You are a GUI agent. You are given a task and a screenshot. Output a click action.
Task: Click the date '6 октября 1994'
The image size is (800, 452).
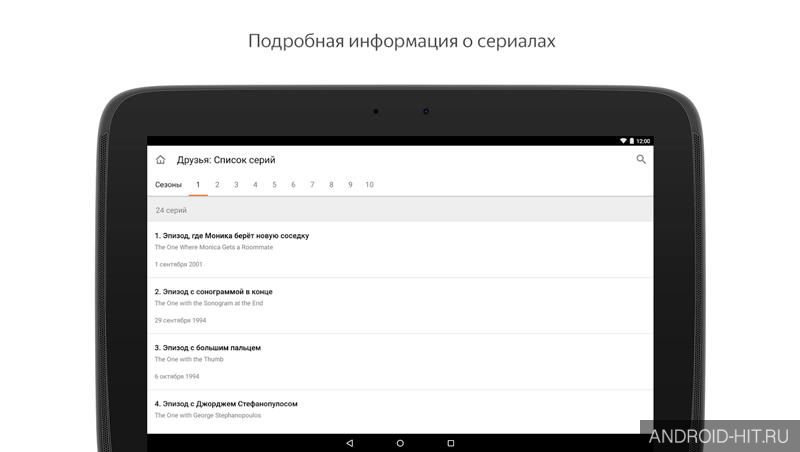pos(177,376)
